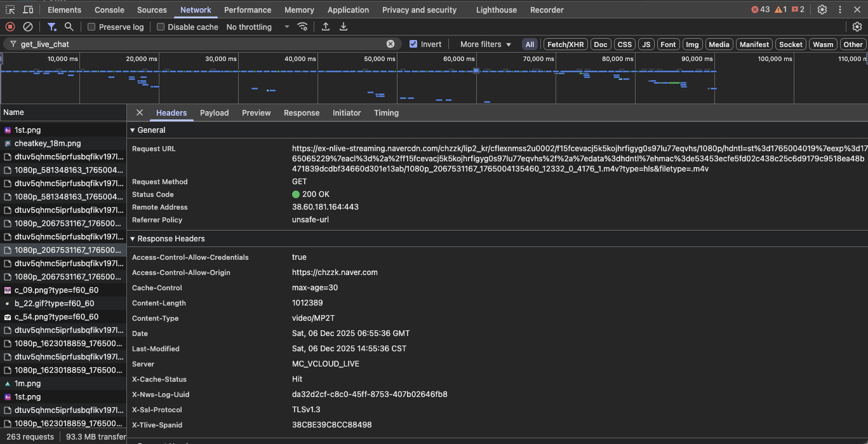The image size is (868, 444).
Task: Open DevTools settings gear in top bar
Action: click(x=822, y=10)
